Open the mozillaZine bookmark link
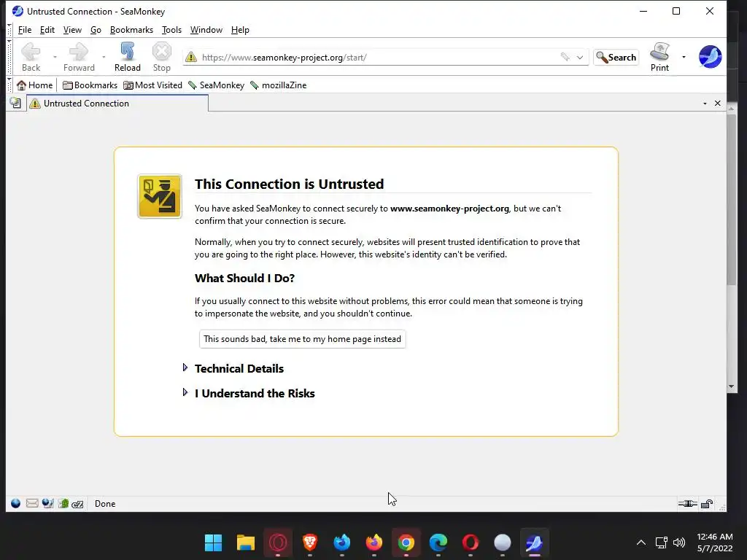747x560 pixels. (278, 85)
